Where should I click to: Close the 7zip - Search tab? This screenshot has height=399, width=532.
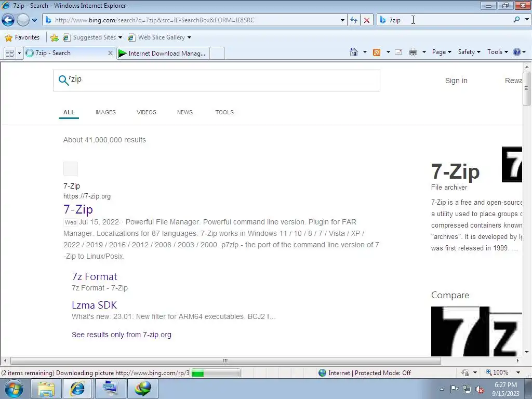click(x=110, y=54)
